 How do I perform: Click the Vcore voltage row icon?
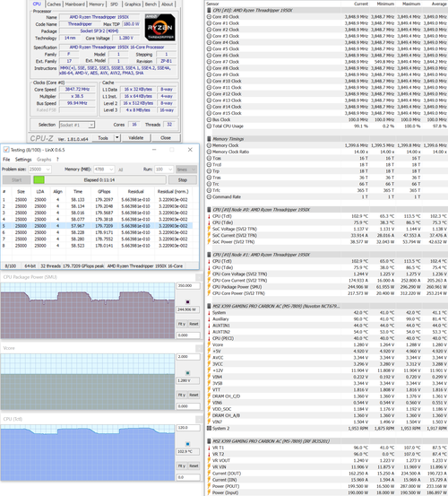[x=209, y=344]
